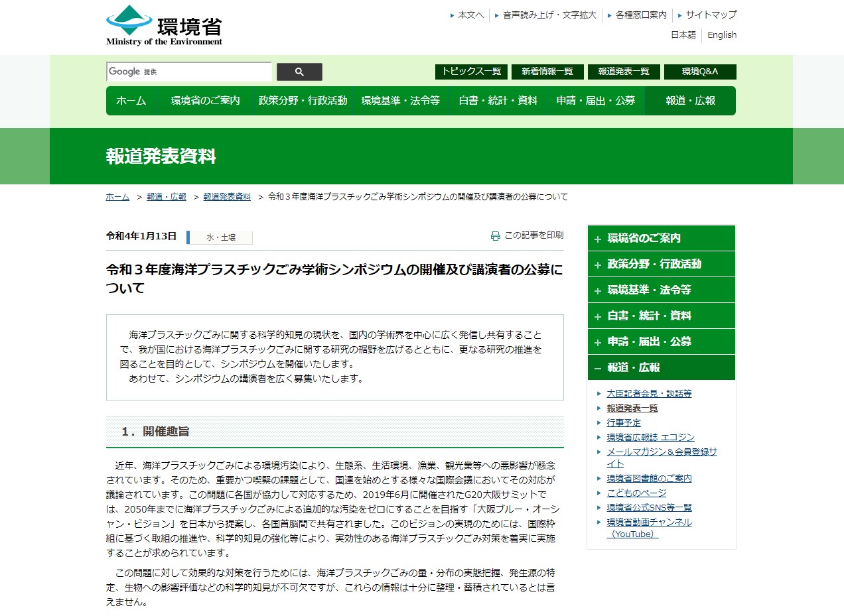Click the magnifying glass search button
The image size is (844, 616).
299,72
